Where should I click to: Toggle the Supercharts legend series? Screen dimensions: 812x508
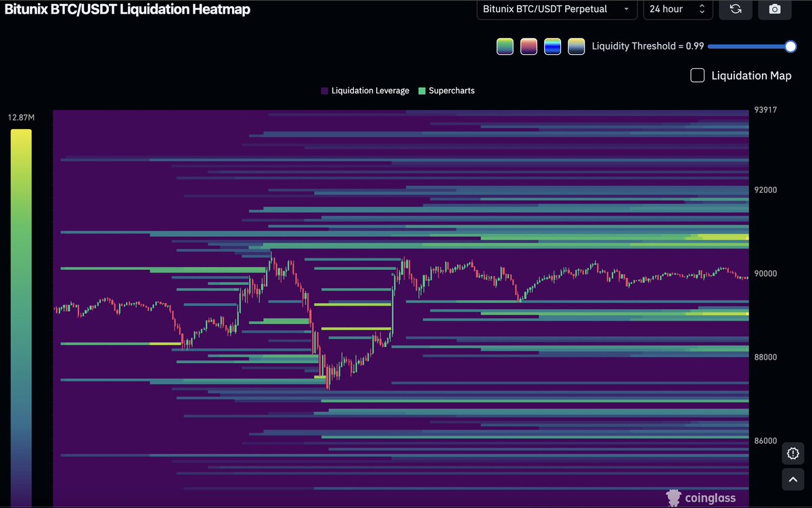447,91
